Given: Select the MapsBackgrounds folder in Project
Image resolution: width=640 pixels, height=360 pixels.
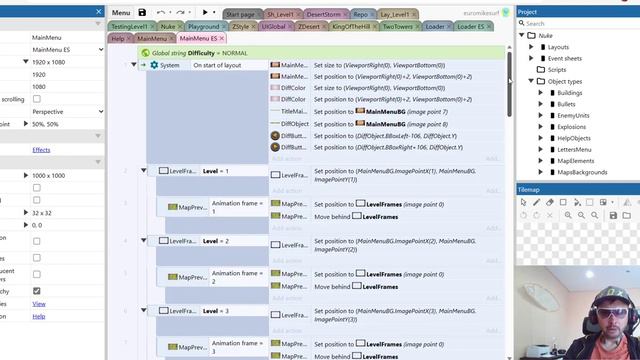Looking at the screenshot, I should coord(582,172).
